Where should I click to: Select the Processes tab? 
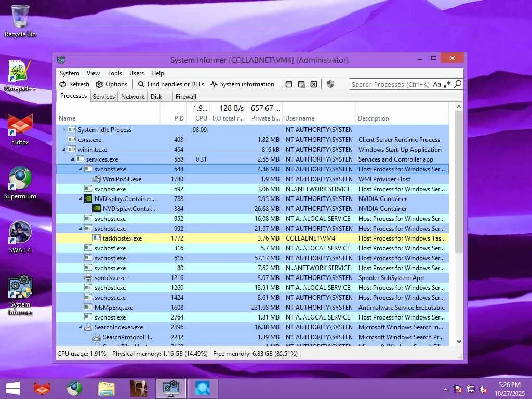73,96
